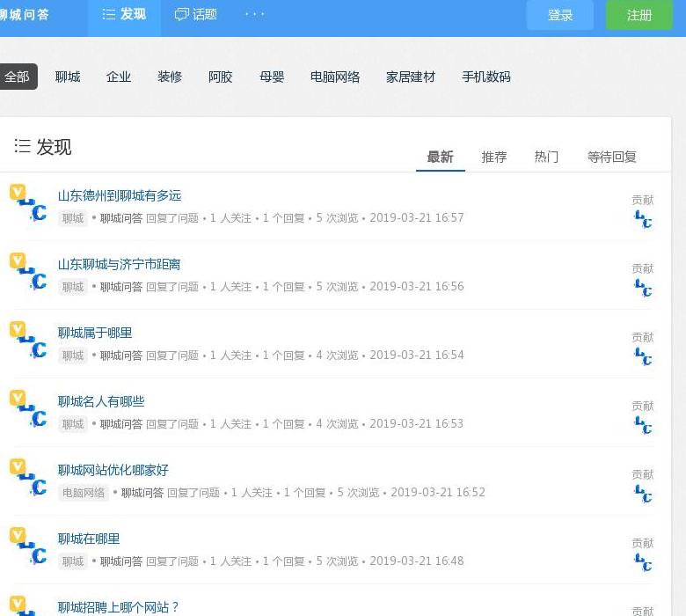
Task: Go to the 聊城问答 site logo
Action: [x=24, y=15]
